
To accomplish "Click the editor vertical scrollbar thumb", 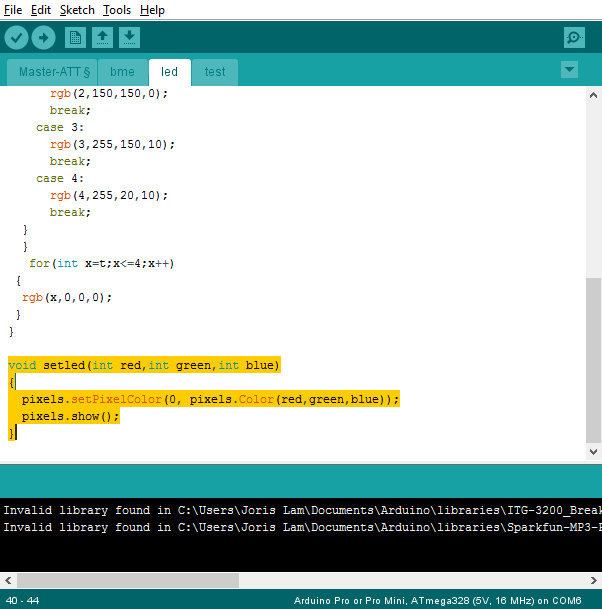I will [593, 360].
